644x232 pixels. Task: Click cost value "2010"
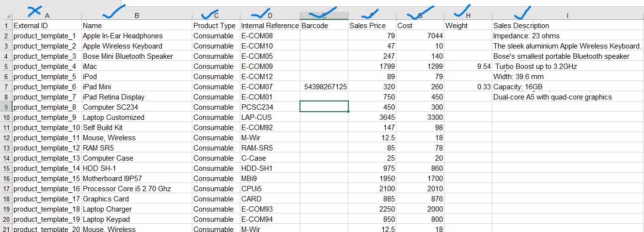(x=420, y=189)
